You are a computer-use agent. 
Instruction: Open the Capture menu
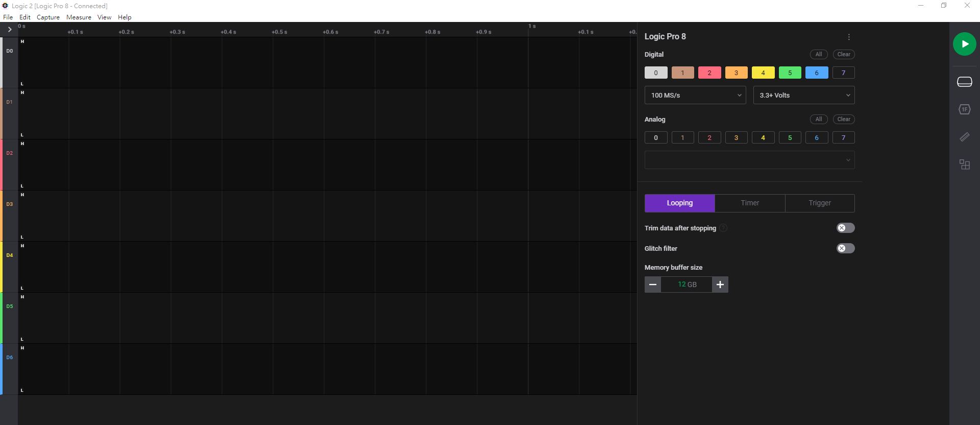coord(48,17)
